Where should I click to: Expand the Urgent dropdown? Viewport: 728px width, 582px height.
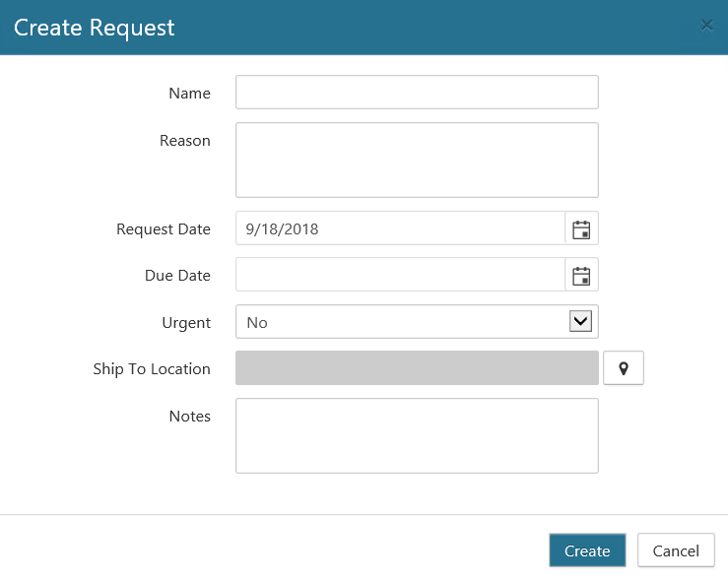(580, 322)
